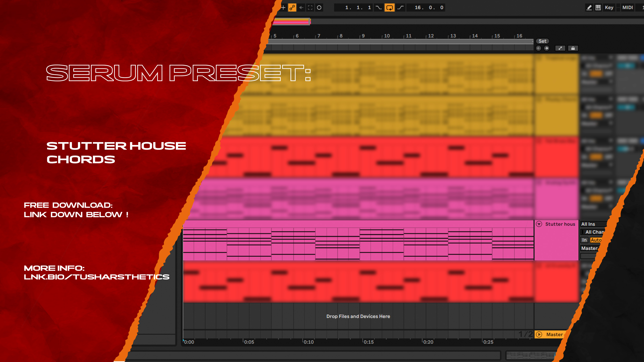Collapse the Stutter house track with its fold arrow
The width and height of the screenshot is (644, 362).
[539, 224]
